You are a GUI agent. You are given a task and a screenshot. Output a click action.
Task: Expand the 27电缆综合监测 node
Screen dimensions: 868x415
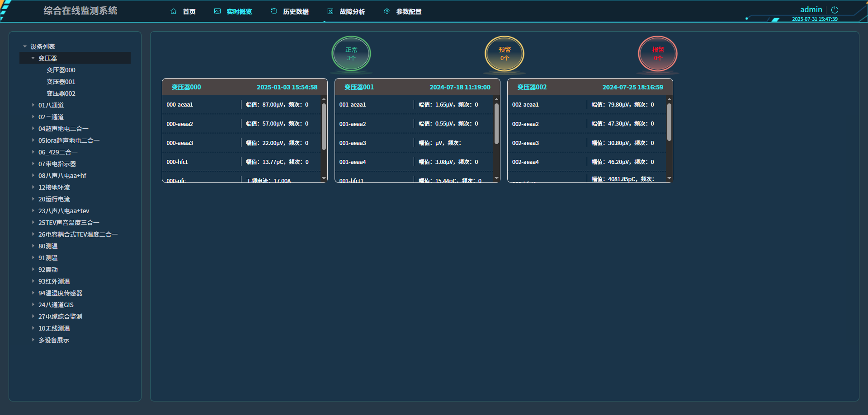(33, 316)
